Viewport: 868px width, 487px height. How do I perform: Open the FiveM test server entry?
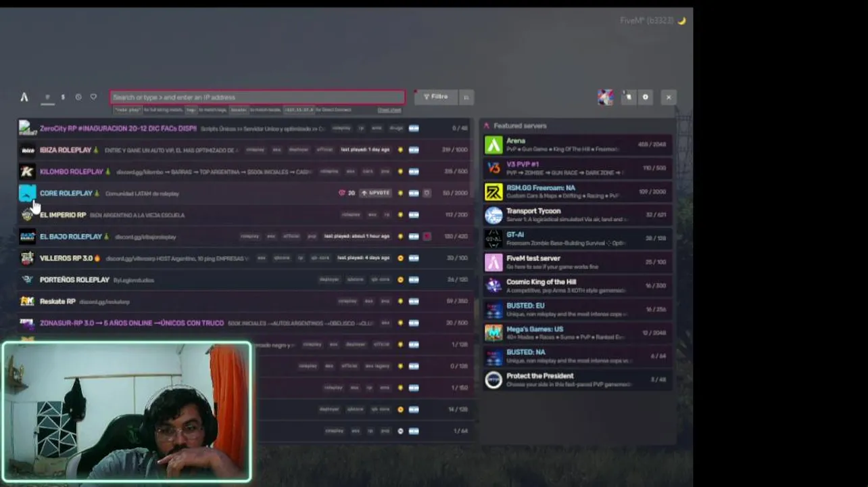577,262
